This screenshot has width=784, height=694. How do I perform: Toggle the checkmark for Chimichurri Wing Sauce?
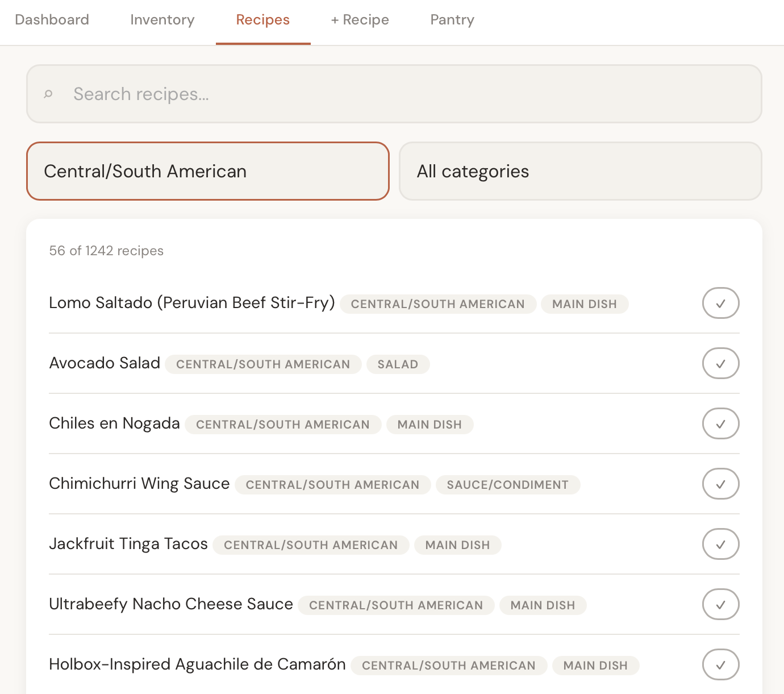[x=721, y=484]
